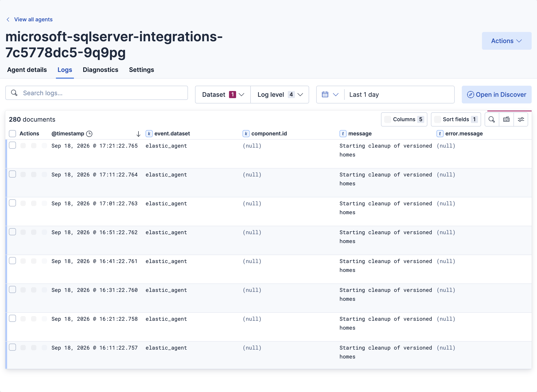Viewport: 537px width, 392px height.
Task: Expand the Dataset filter dropdown
Action: pos(223,94)
